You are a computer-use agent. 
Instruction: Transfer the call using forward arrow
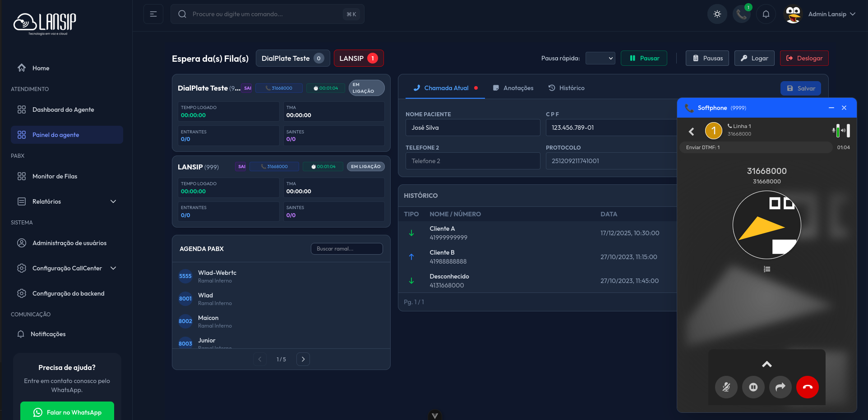780,387
